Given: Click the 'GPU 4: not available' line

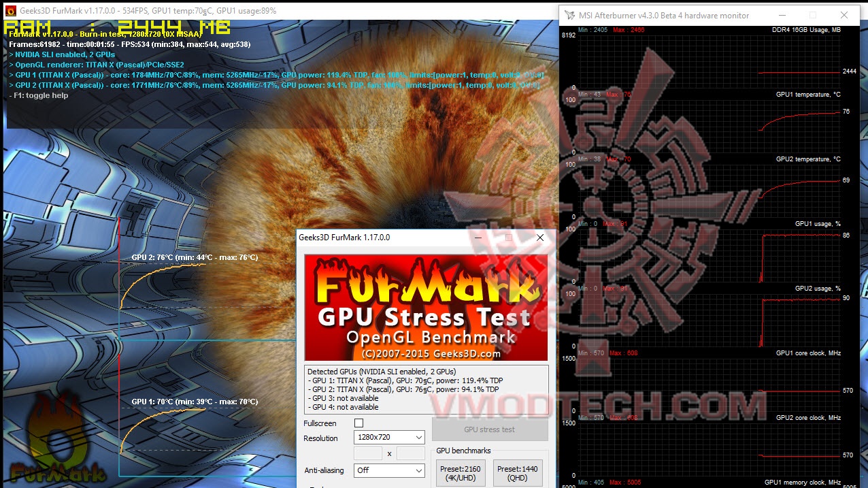Looking at the screenshot, I should (343, 407).
